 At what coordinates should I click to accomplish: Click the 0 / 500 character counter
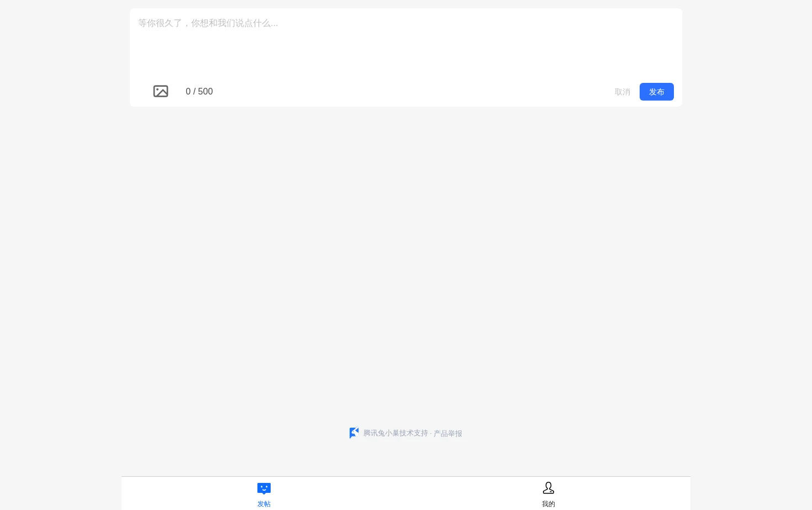(199, 92)
